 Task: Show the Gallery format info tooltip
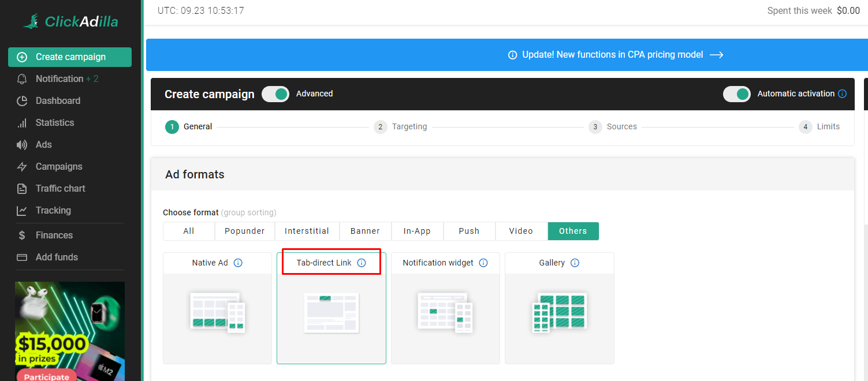point(575,262)
